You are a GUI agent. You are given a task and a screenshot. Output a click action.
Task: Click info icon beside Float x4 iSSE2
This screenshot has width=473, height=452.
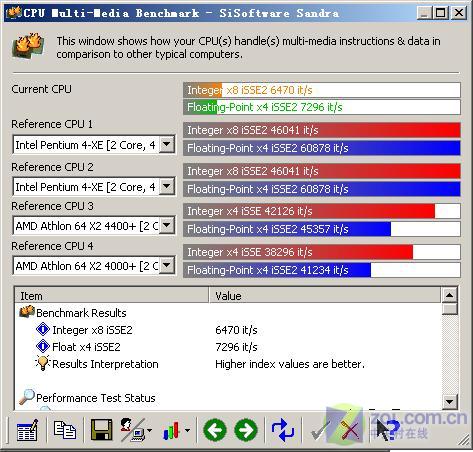tap(43, 346)
